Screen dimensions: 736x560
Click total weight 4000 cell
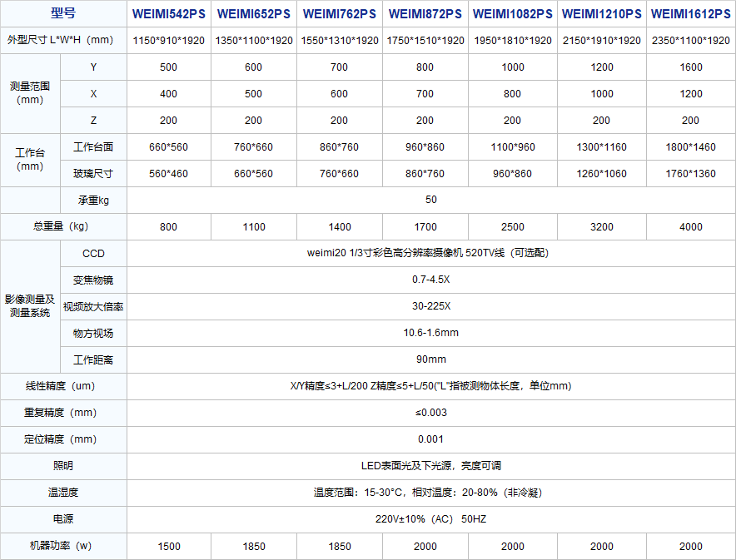coord(691,227)
